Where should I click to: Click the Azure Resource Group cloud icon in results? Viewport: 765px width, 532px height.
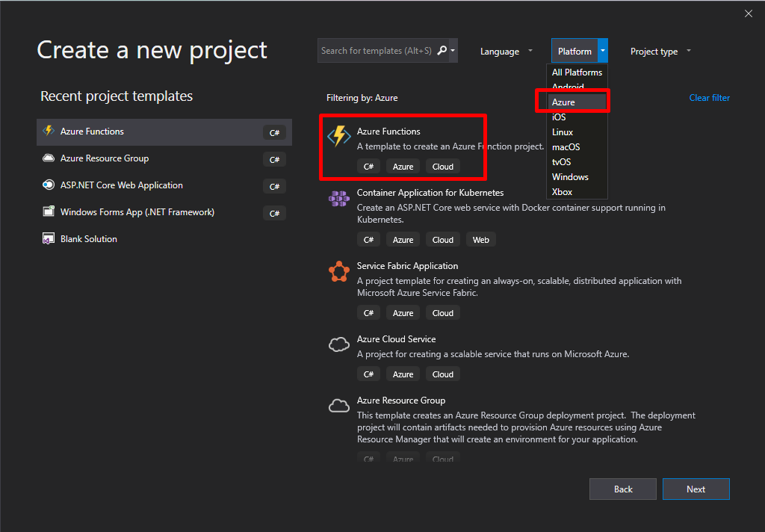click(x=339, y=406)
